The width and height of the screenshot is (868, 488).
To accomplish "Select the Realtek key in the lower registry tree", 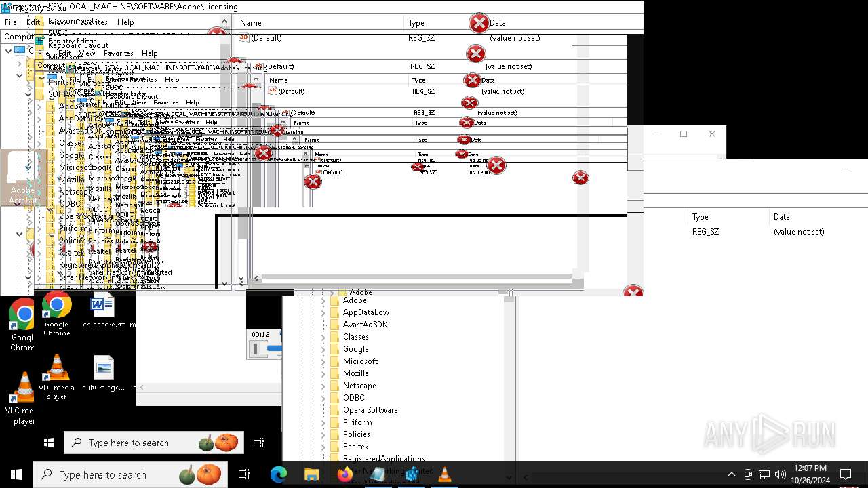I will (355, 447).
